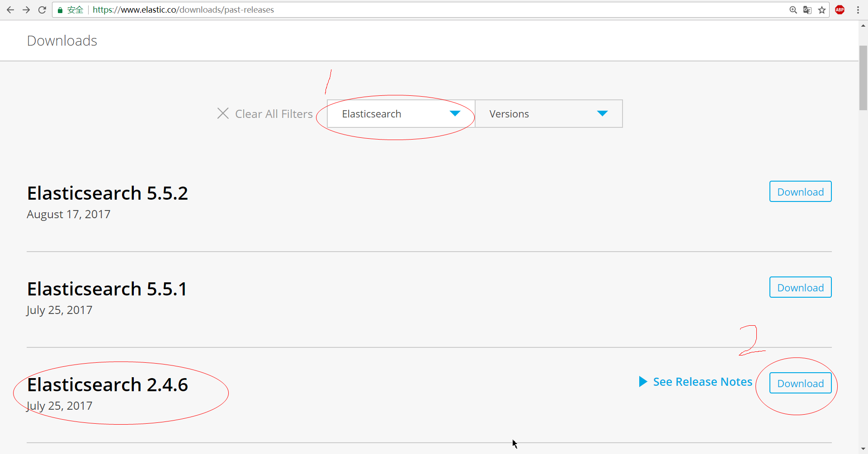This screenshot has height=454, width=868.
Task: Open the Elasticsearch product filter dropdown
Action: point(401,114)
